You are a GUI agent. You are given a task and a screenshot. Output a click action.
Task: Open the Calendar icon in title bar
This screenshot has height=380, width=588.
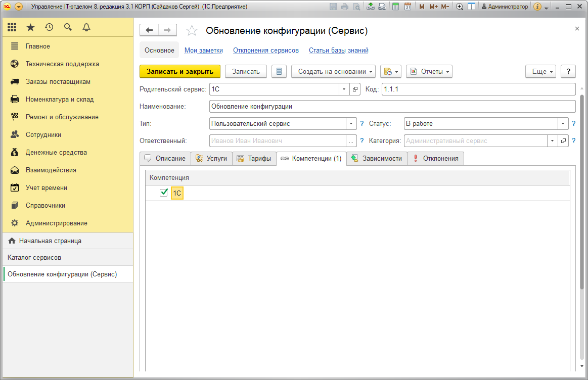(408, 7)
